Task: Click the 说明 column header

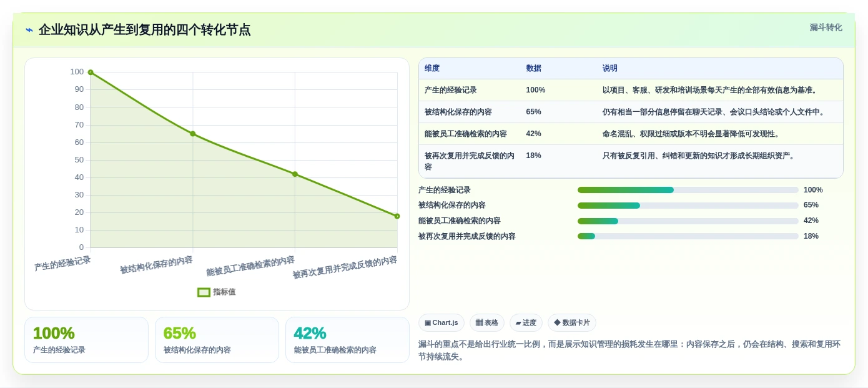Action: (x=610, y=68)
